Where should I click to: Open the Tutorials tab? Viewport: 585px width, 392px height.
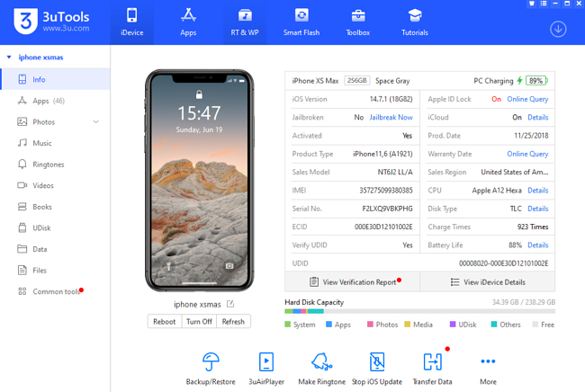click(x=415, y=22)
